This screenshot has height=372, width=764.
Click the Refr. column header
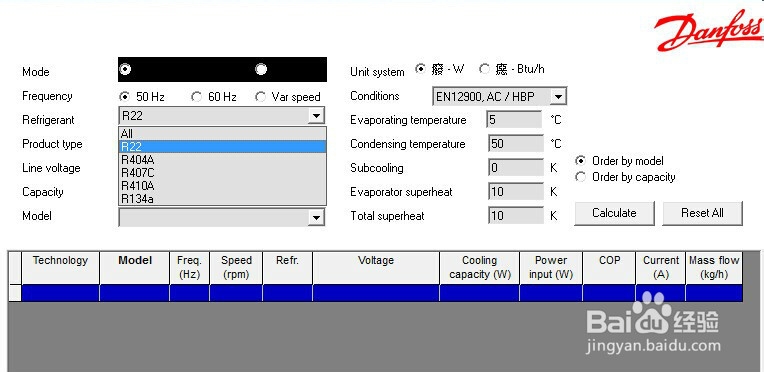[x=287, y=268]
